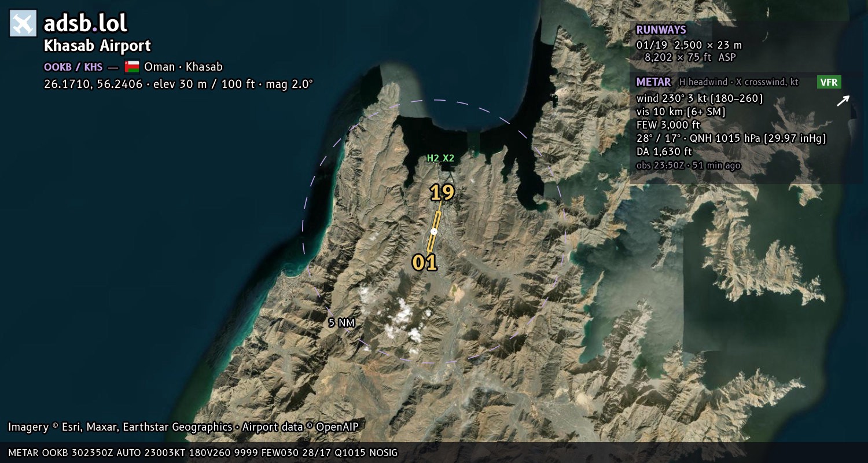
Task: Click the white wind direction arrow
Action: coord(843,101)
